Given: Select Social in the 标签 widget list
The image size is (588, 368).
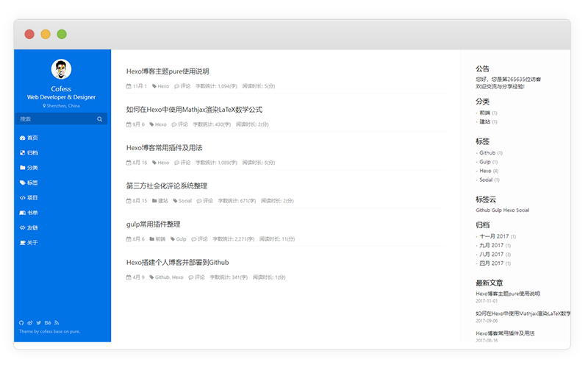Looking at the screenshot, I should coord(486,180).
